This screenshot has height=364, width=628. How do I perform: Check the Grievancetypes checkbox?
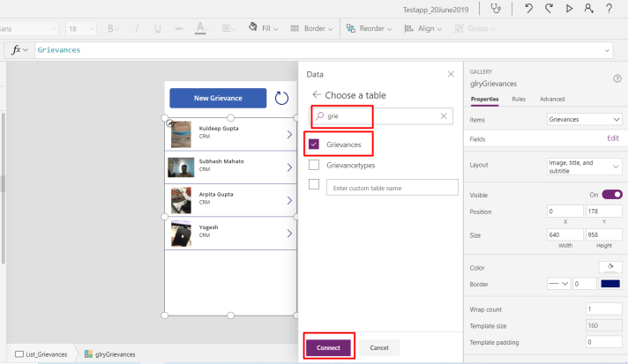click(x=314, y=165)
